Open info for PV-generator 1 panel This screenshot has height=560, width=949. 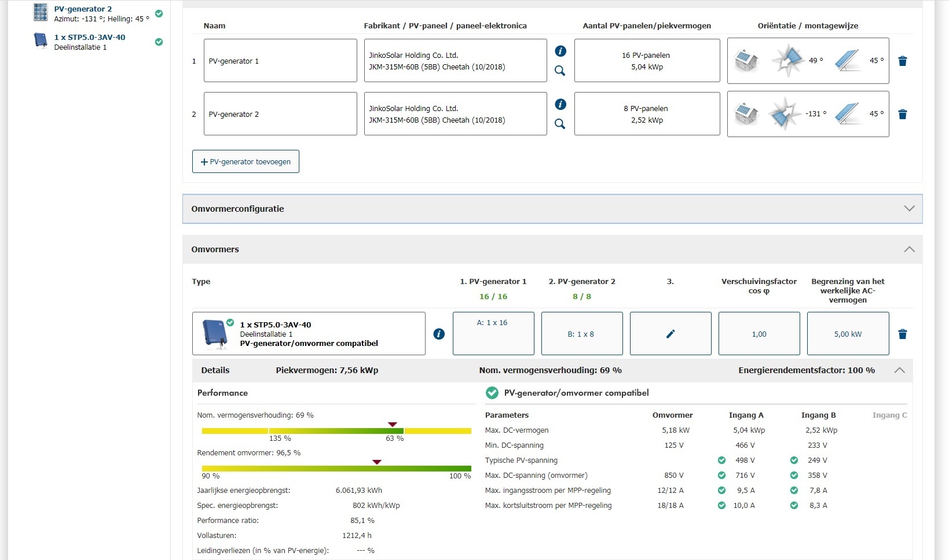click(560, 51)
